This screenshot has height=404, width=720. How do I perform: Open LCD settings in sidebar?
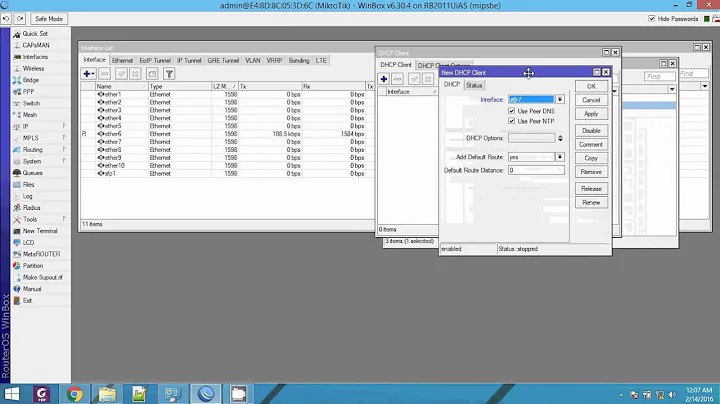[28, 242]
